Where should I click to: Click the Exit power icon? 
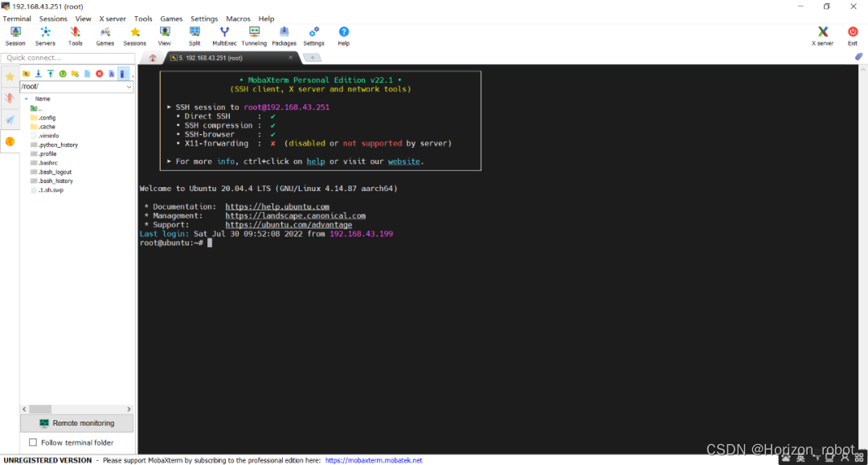tap(853, 36)
